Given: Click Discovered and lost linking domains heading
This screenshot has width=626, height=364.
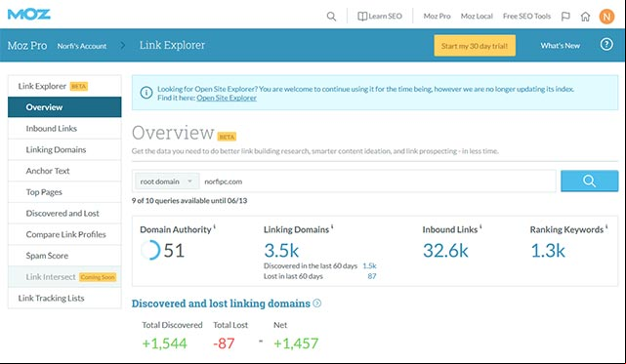Looking at the screenshot, I should 221,303.
